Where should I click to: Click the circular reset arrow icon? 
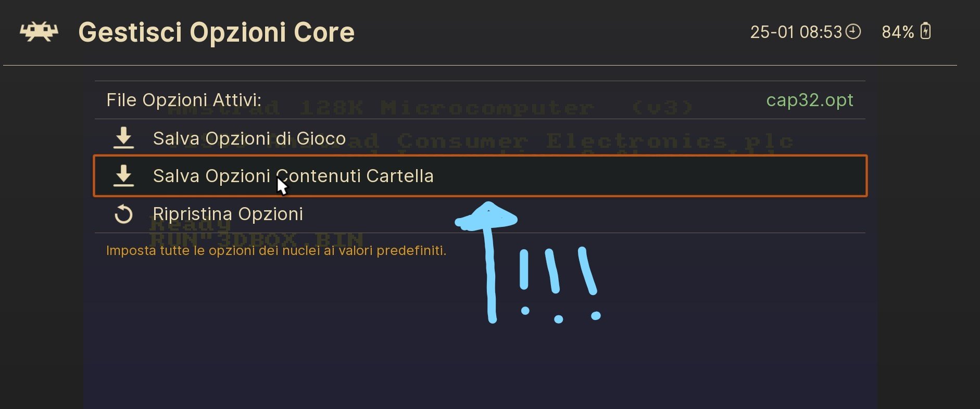[x=123, y=214]
